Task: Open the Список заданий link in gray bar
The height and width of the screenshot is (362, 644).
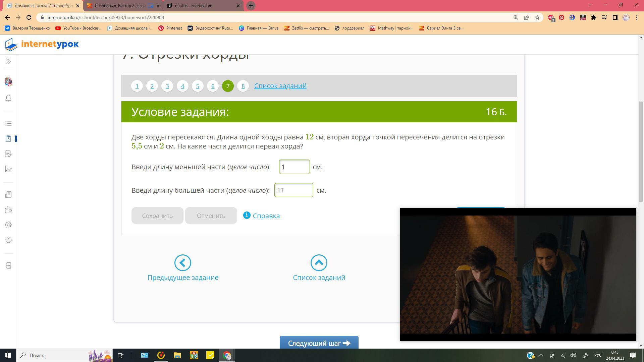Action: (x=280, y=86)
